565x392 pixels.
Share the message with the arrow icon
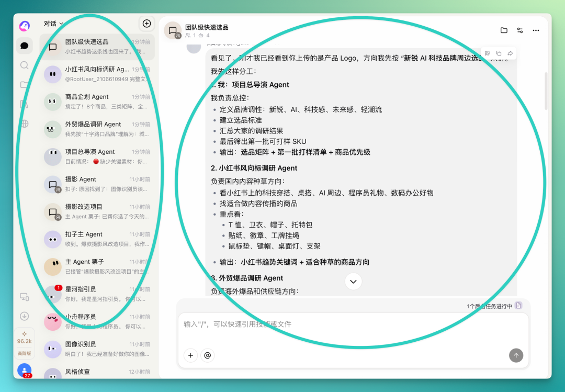510,53
